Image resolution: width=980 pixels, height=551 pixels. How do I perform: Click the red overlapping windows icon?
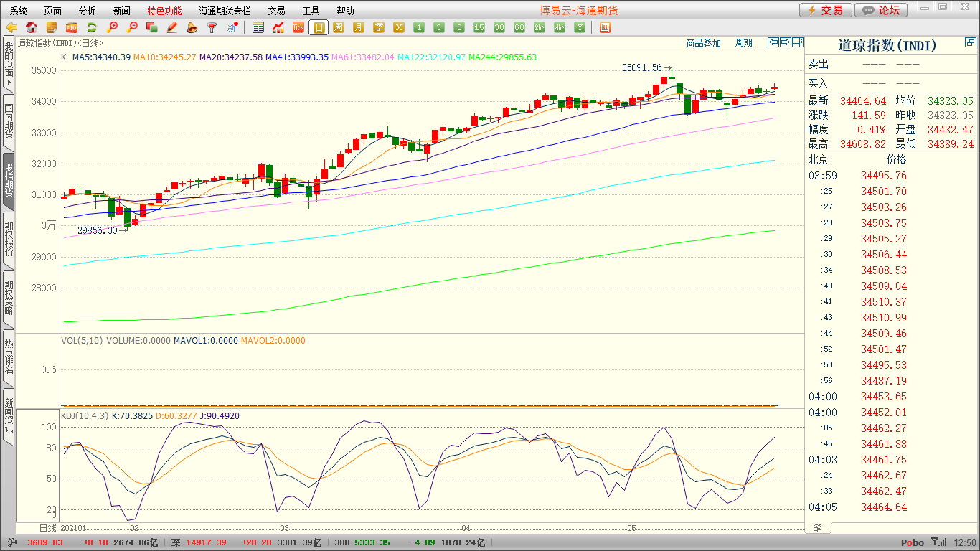pyautogui.click(x=151, y=27)
